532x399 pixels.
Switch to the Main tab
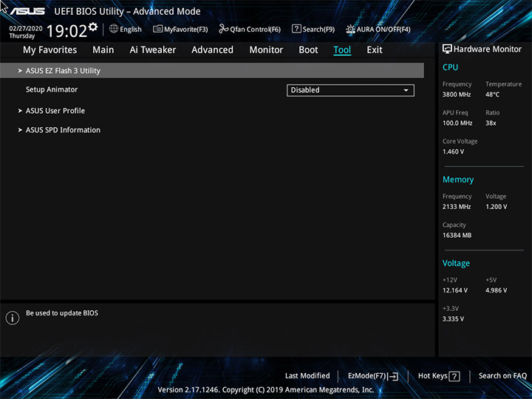pyautogui.click(x=103, y=50)
